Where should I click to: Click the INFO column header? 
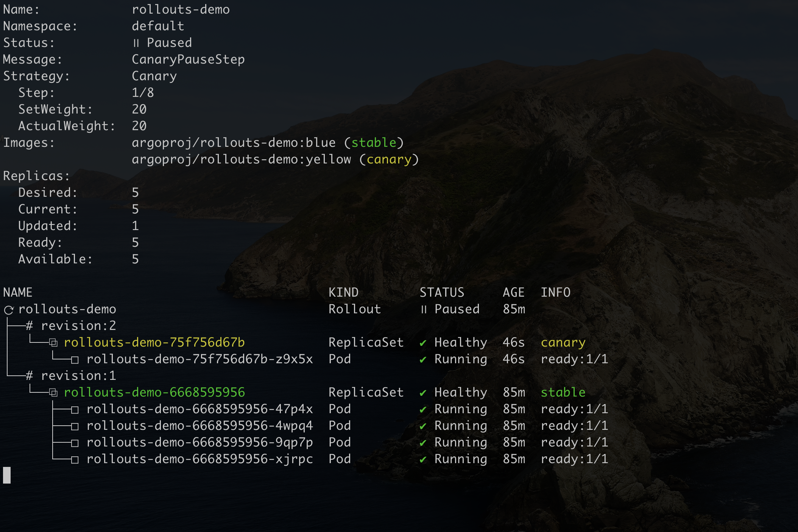(x=555, y=292)
